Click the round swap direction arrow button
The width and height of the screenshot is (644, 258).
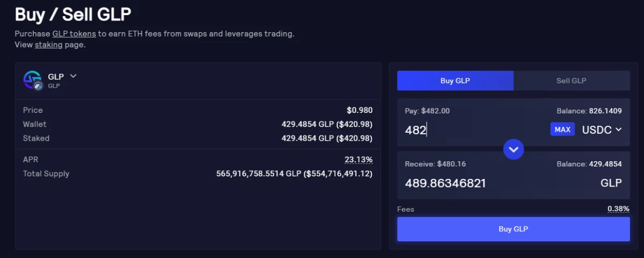[514, 149]
